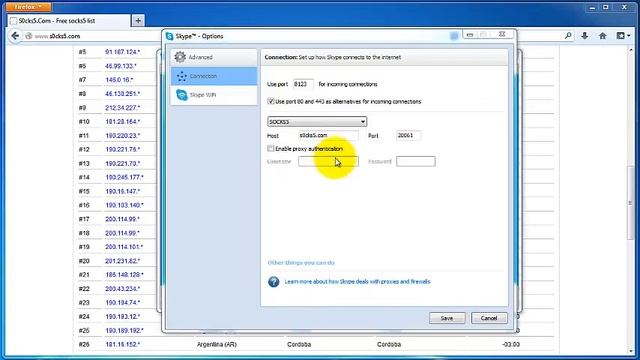Click the Firefox search magnifier icon
The height and width of the screenshot is (360, 640).
point(568,36)
